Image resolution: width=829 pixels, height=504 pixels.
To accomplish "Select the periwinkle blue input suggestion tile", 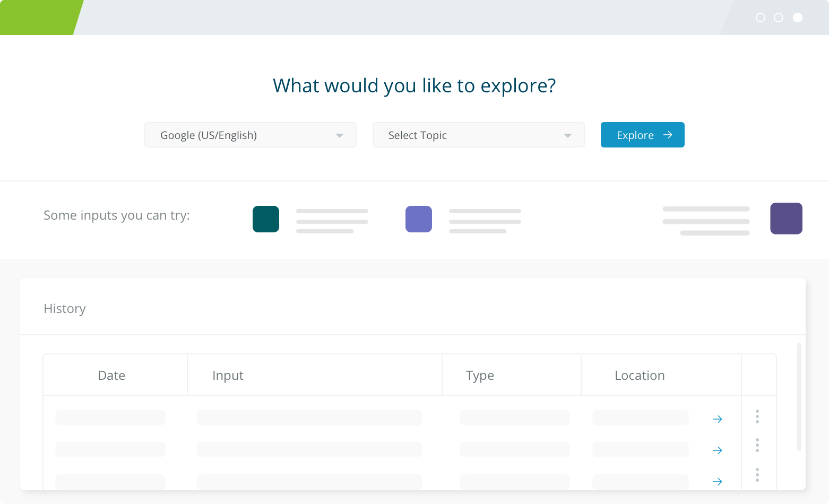I will pos(419,219).
